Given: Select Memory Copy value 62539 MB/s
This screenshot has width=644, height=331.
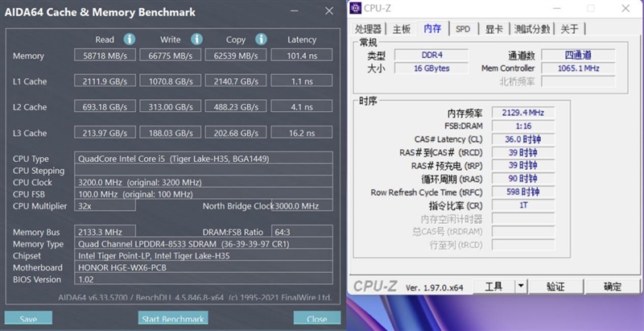Looking at the screenshot, I should [236, 55].
